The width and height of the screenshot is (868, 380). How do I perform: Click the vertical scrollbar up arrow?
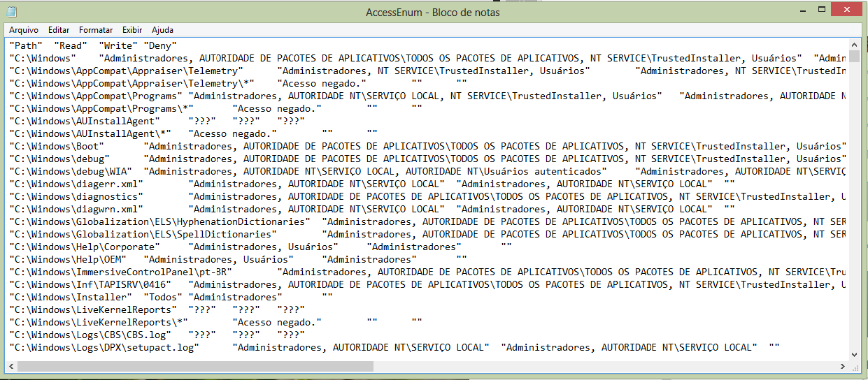click(855, 44)
